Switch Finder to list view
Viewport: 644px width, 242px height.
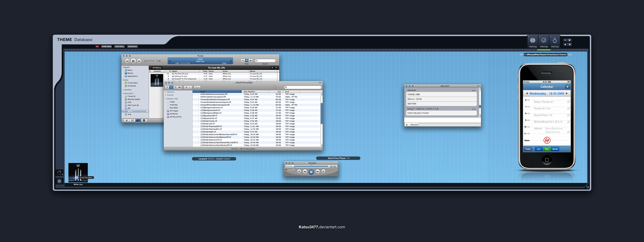(x=171, y=87)
